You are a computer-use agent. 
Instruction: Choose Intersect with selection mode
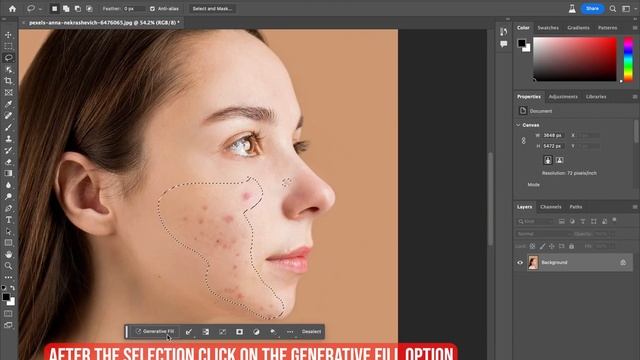pos(89,9)
